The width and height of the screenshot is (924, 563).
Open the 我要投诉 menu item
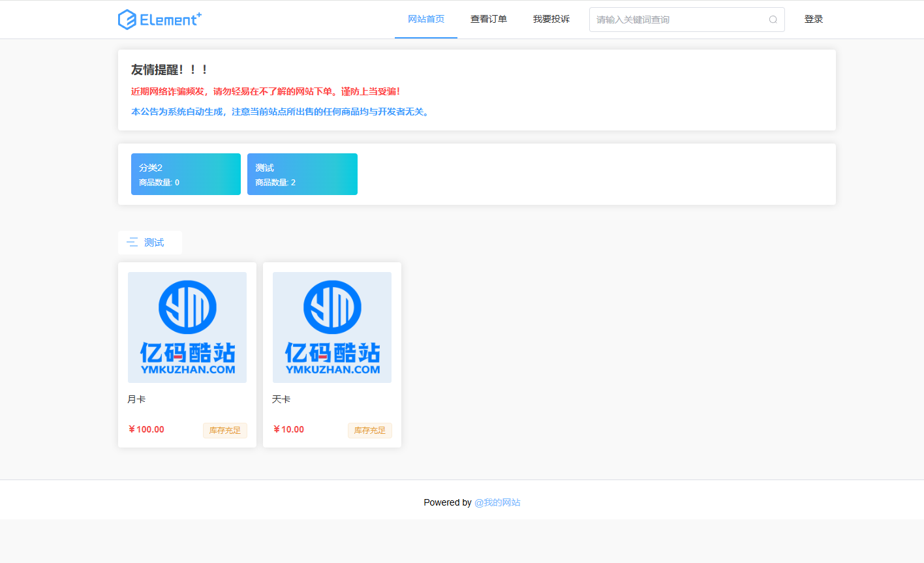pos(551,19)
